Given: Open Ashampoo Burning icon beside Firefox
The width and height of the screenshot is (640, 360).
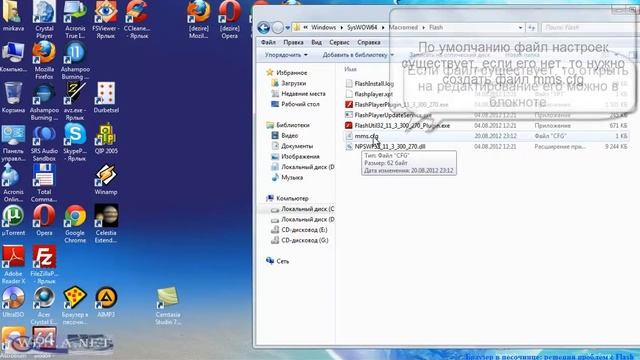Looking at the screenshot, I should coord(75,60).
